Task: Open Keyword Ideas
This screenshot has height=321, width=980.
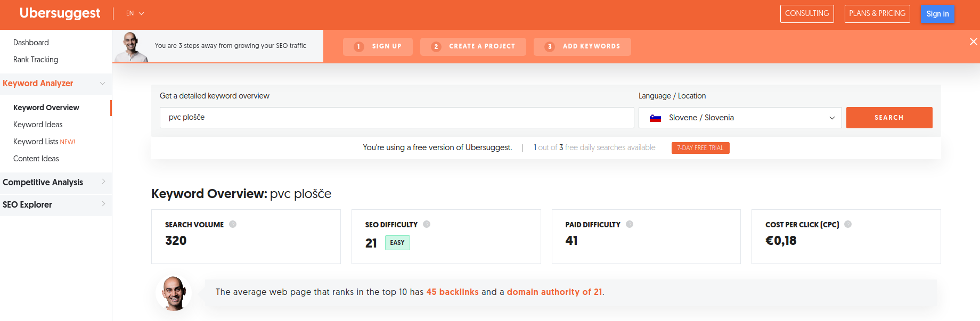Action: pyautogui.click(x=38, y=125)
